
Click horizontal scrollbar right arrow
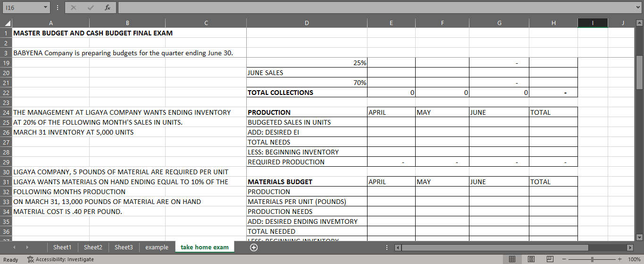tap(629, 247)
